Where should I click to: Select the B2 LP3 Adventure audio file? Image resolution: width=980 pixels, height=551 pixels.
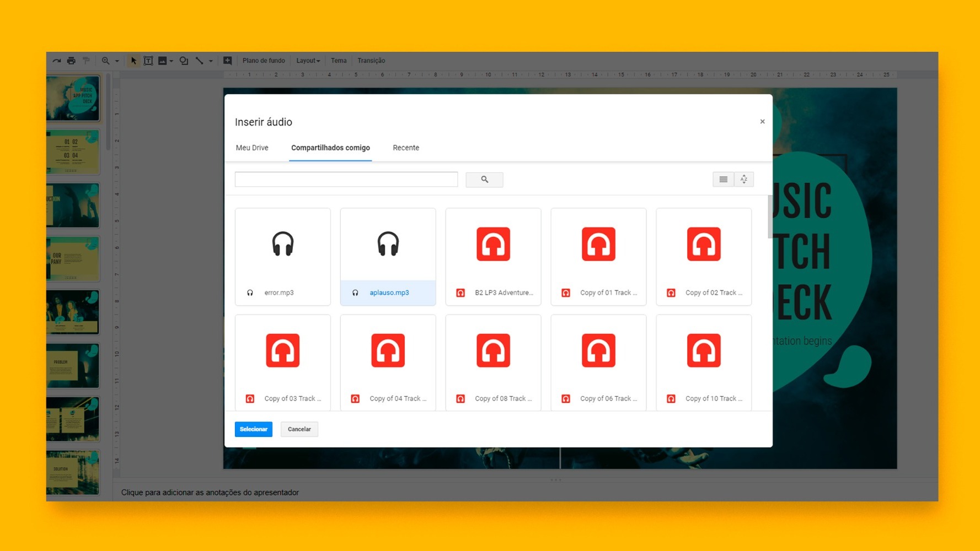[x=493, y=257]
